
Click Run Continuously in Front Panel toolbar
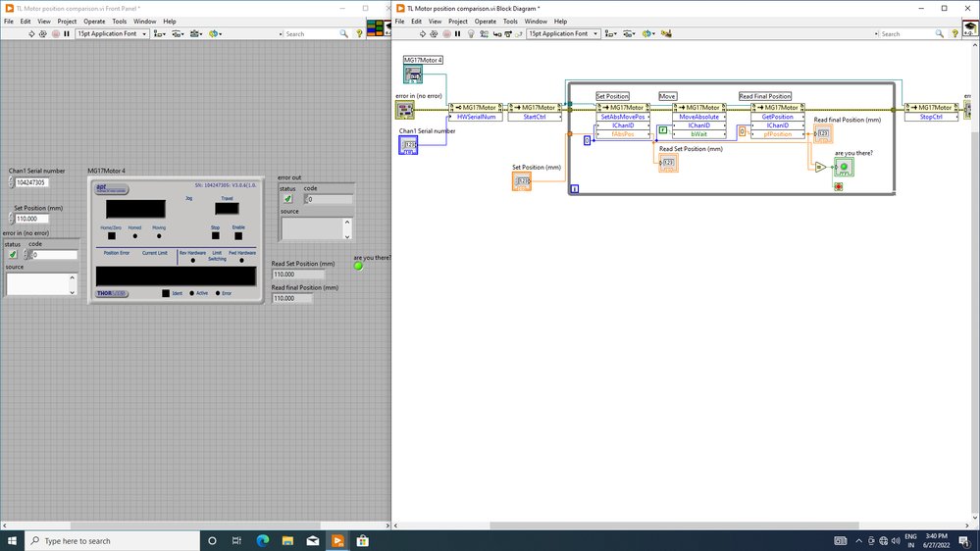pos(43,34)
